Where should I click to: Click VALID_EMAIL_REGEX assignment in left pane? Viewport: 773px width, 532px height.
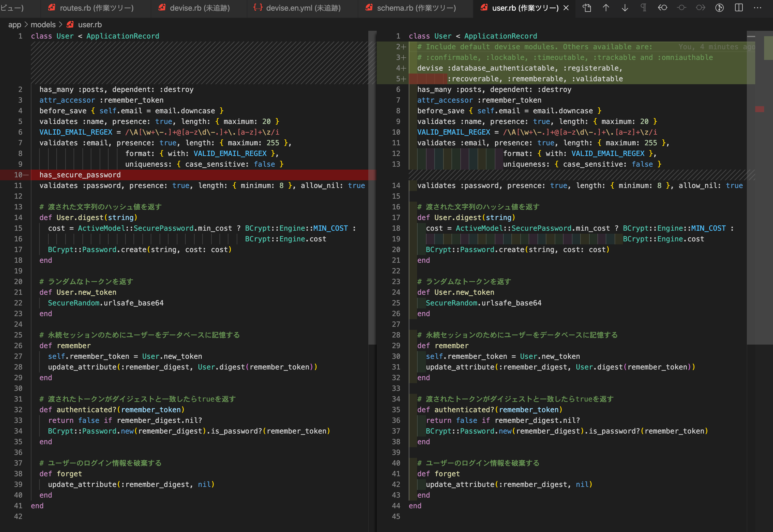tap(159, 132)
